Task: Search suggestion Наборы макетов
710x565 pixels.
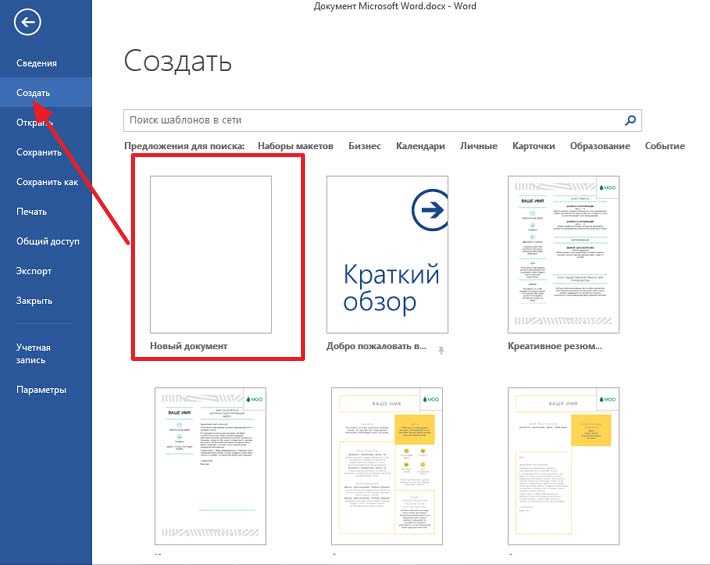Action: pos(296,146)
